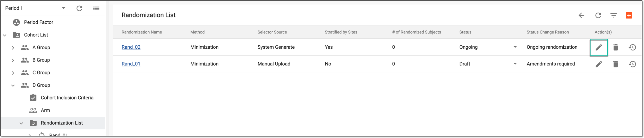Screen dimensions: 644x138
Task: Select Randomization List tree item
Action: (x=62, y=123)
